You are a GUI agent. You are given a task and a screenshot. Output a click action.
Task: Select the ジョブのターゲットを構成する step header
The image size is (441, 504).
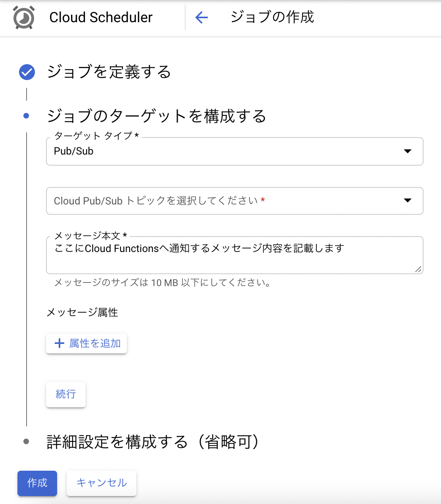pyautogui.click(x=157, y=116)
